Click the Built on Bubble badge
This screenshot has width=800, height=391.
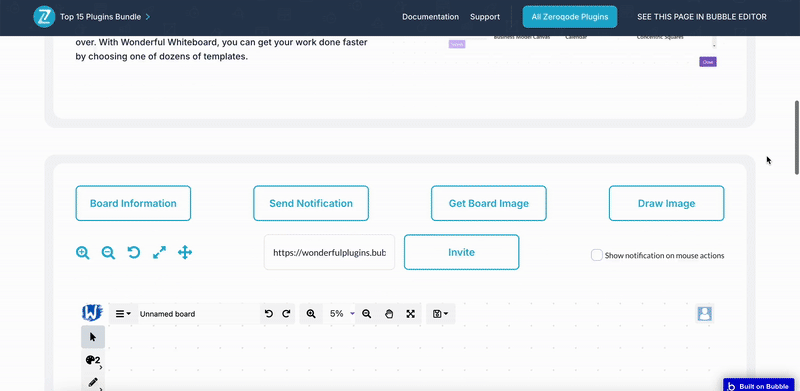tap(759, 386)
